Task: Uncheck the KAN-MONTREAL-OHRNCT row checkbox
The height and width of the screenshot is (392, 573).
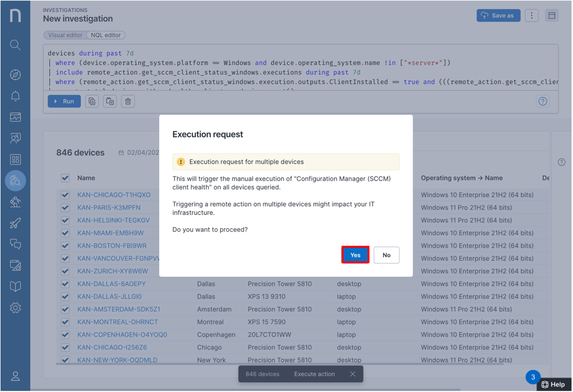Action: 65,322
